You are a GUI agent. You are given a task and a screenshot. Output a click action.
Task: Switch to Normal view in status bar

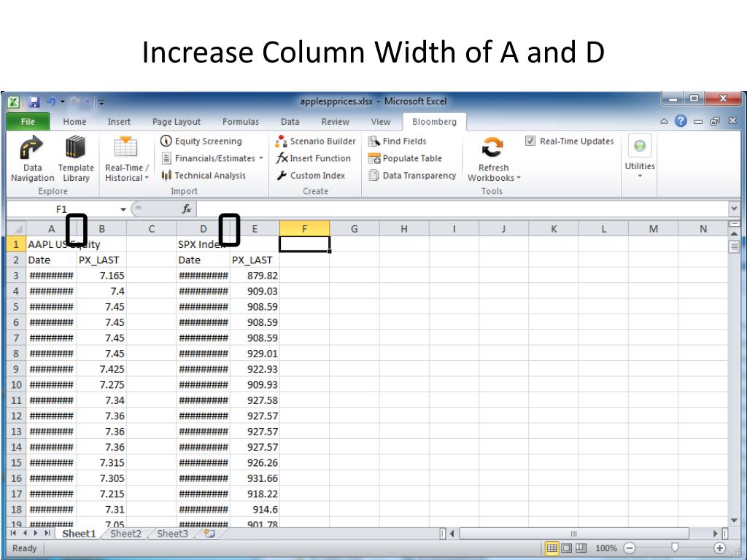(x=551, y=548)
